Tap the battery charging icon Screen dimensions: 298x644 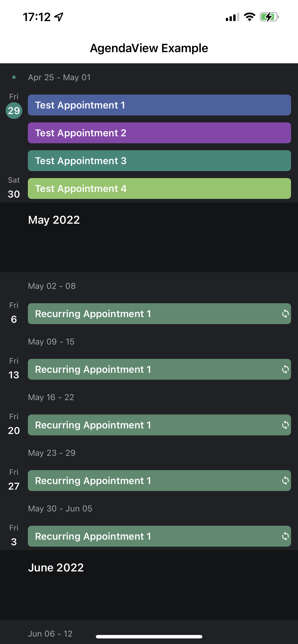coord(269,17)
